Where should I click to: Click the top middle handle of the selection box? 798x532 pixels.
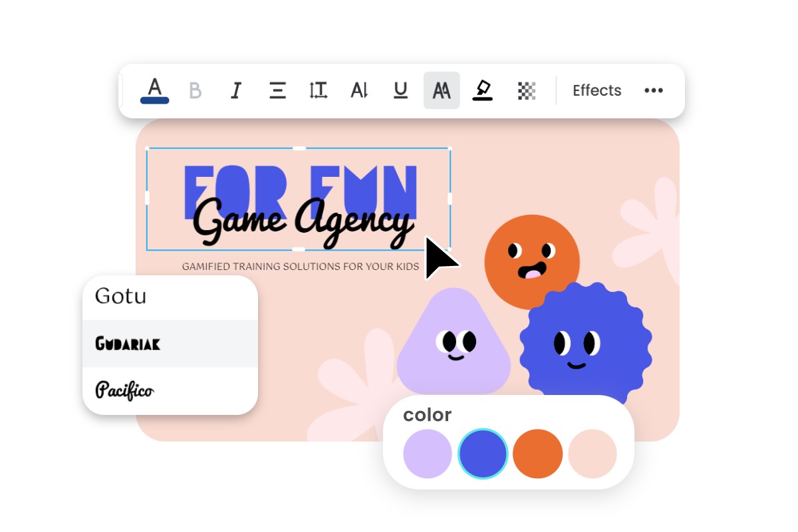pyautogui.click(x=299, y=148)
